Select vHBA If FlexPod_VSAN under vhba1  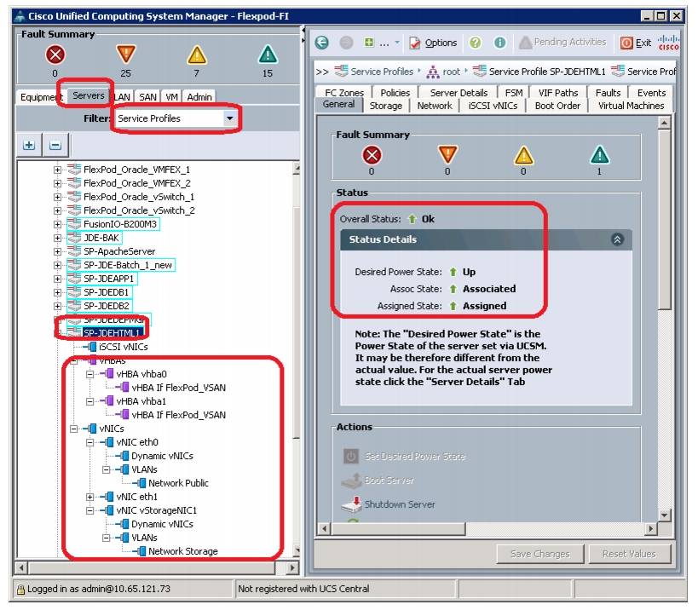point(178,415)
